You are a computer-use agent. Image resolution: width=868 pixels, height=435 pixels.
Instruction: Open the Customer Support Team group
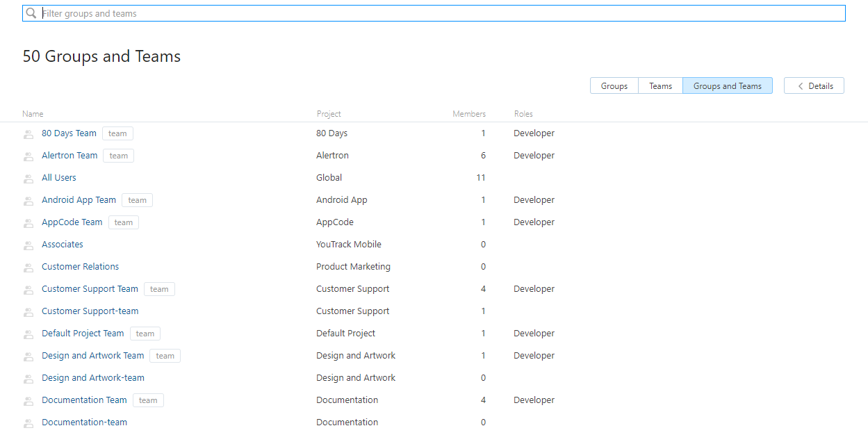point(90,288)
